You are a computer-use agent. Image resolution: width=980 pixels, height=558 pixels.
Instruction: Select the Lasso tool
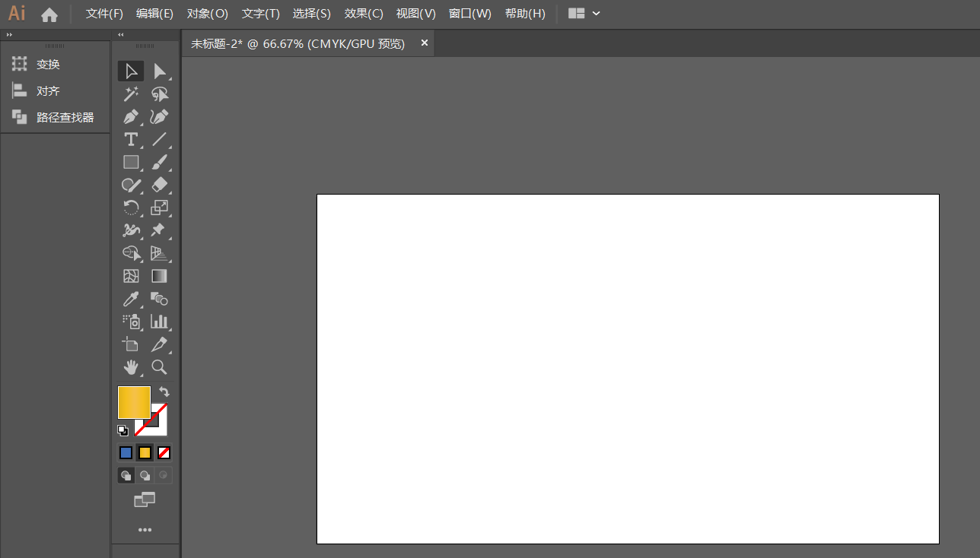click(159, 94)
